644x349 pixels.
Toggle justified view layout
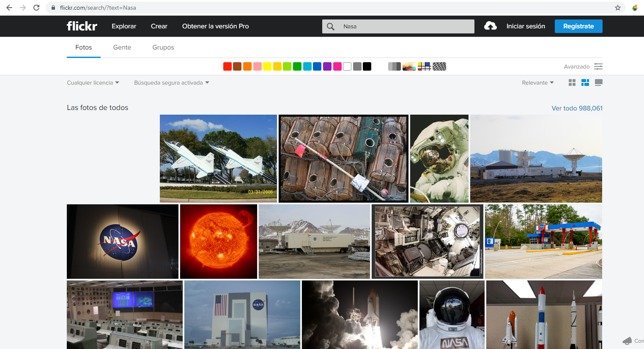(585, 82)
